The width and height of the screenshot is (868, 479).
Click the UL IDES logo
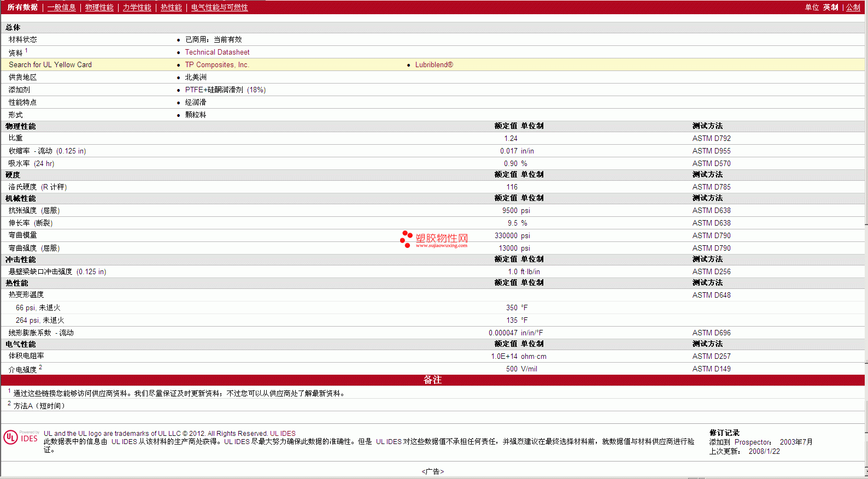(21, 437)
